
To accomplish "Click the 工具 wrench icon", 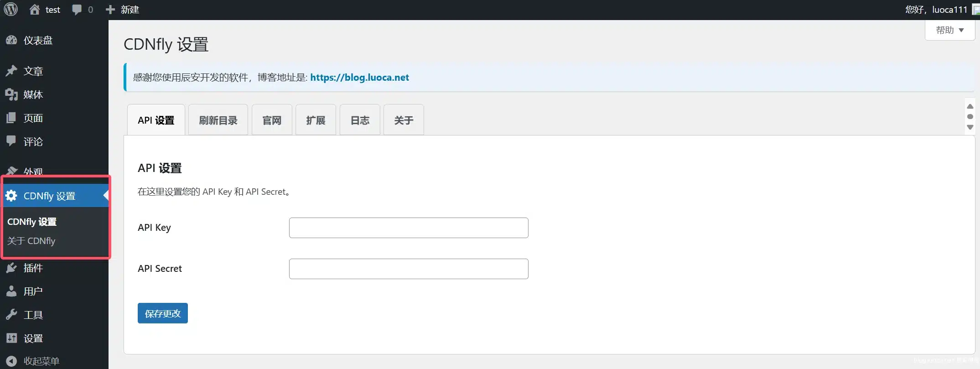I will (11, 315).
